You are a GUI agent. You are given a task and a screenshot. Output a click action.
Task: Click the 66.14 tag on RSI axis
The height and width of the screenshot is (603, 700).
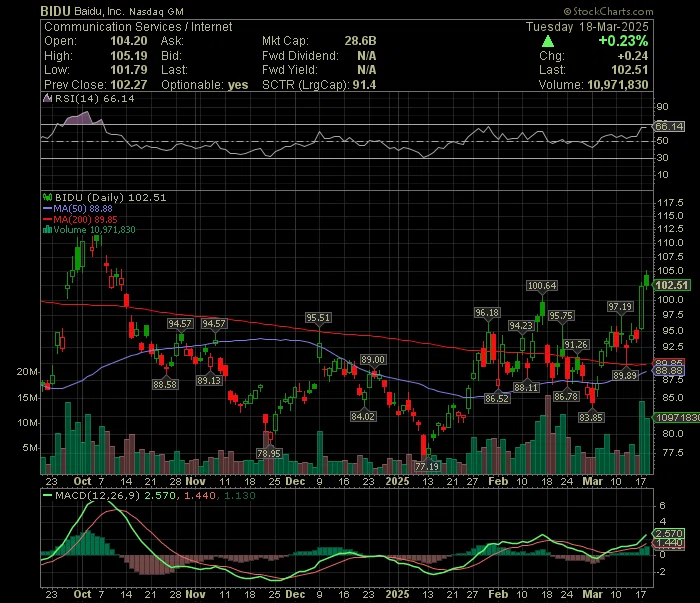pos(669,126)
